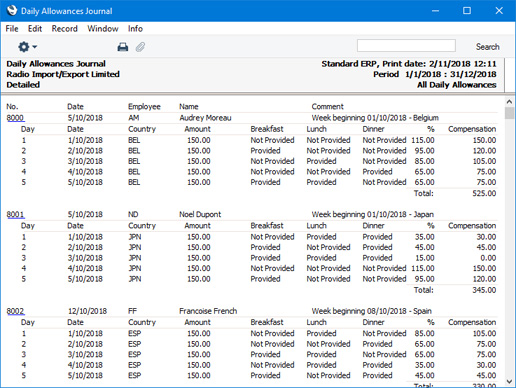Select the name Noel Dupont
This screenshot has width=516, height=388.
click(x=200, y=214)
